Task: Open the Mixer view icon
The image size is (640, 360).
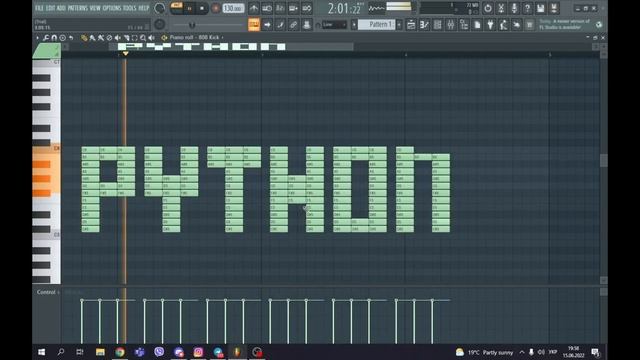Action: click(451, 25)
